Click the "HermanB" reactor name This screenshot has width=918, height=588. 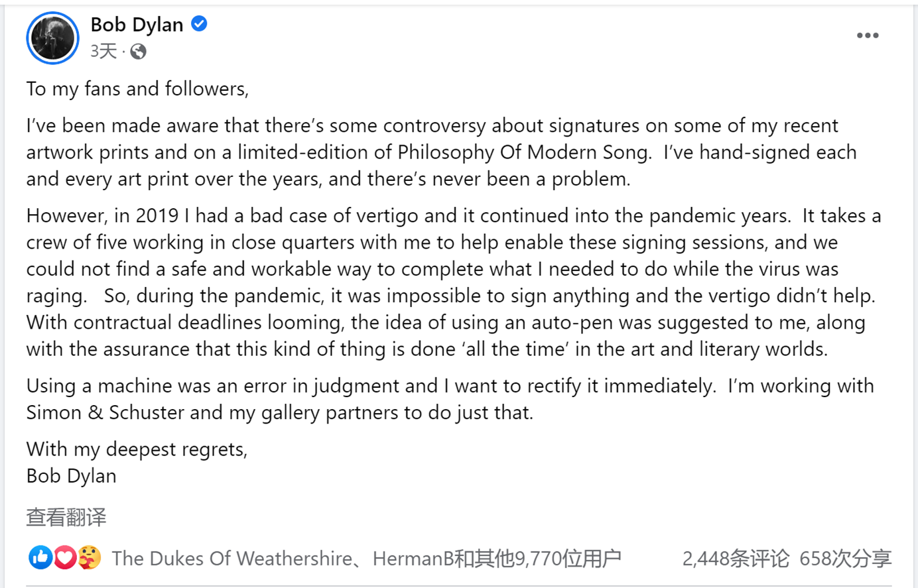coord(413,559)
